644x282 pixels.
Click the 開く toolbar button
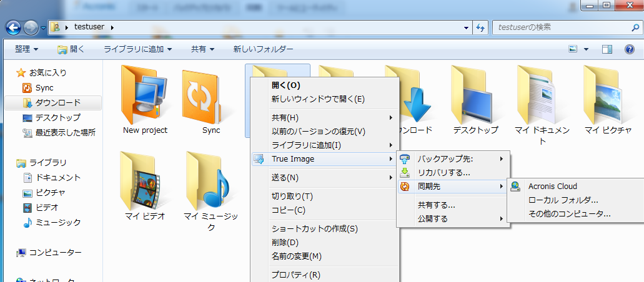pyautogui.click(x=71, y=49)
